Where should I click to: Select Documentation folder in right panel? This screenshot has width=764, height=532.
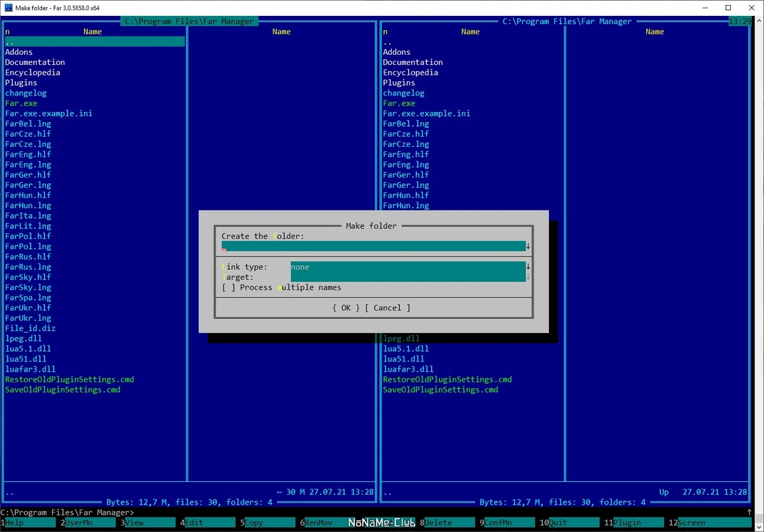pyautogui.click(x=413, y=62)
